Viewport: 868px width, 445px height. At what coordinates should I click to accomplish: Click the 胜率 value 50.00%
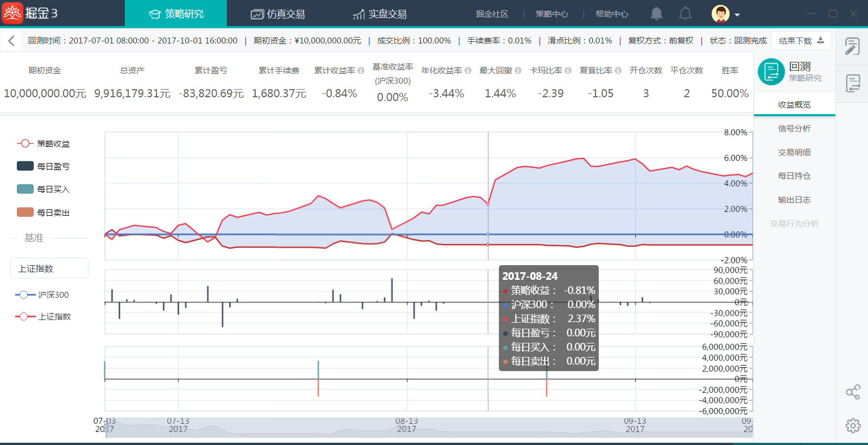tap(730, 93)
